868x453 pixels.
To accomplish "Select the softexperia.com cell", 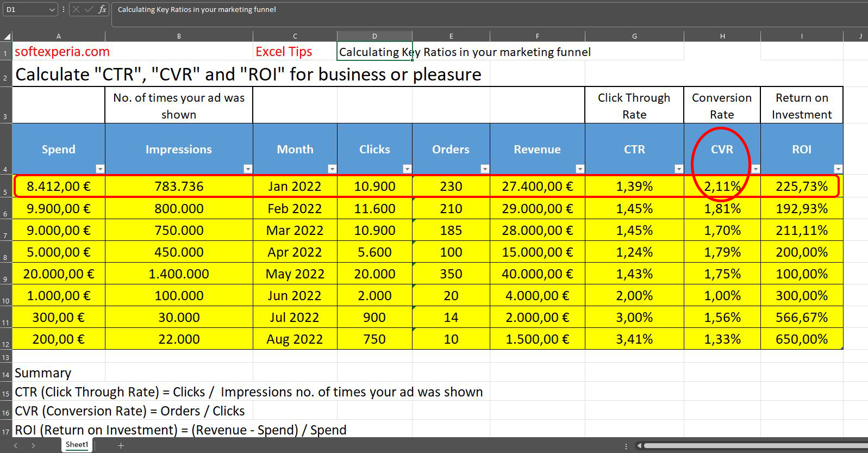I will click(x=59, y=52).
